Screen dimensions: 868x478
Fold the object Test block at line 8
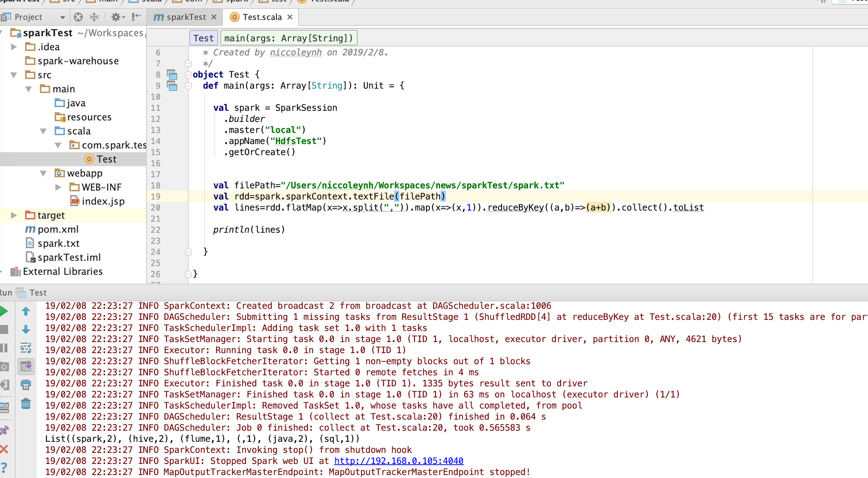point(188,75)
